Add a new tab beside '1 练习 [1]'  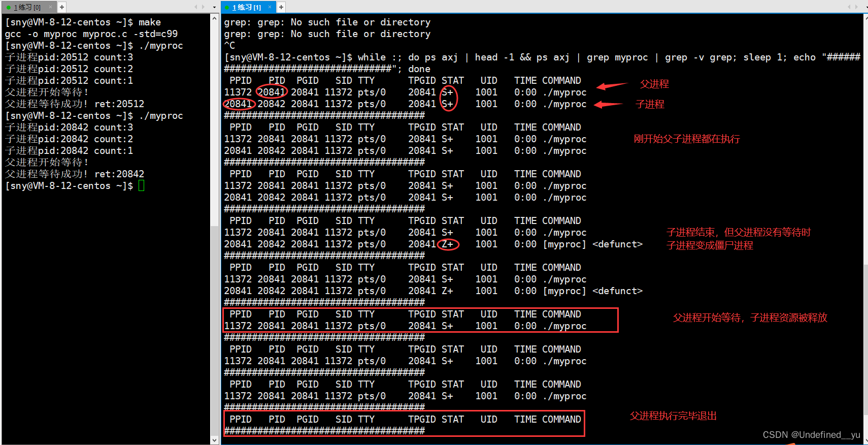(x=281, y=7)
